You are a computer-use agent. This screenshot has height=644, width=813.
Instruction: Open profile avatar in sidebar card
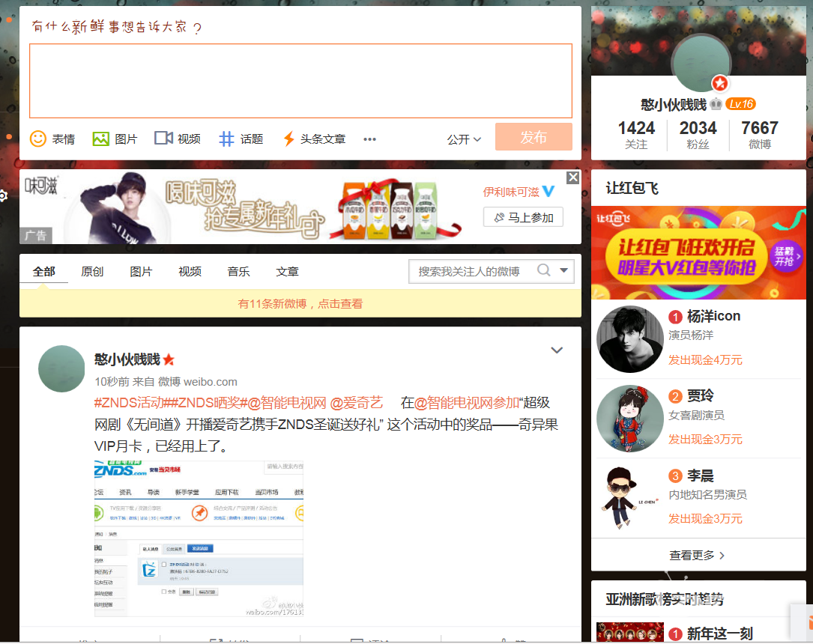pyautogui.click(x=701, y=63)
